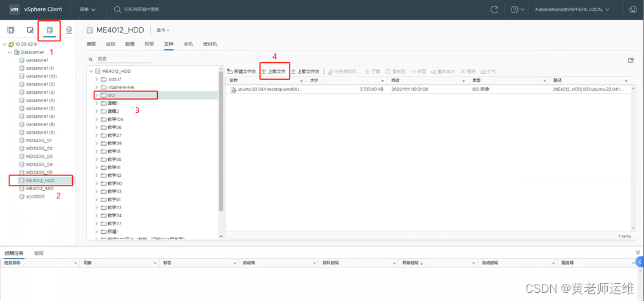Select the 近期任务 tab
The width and height of the screenshot is (644, 301).
[14, 253]
